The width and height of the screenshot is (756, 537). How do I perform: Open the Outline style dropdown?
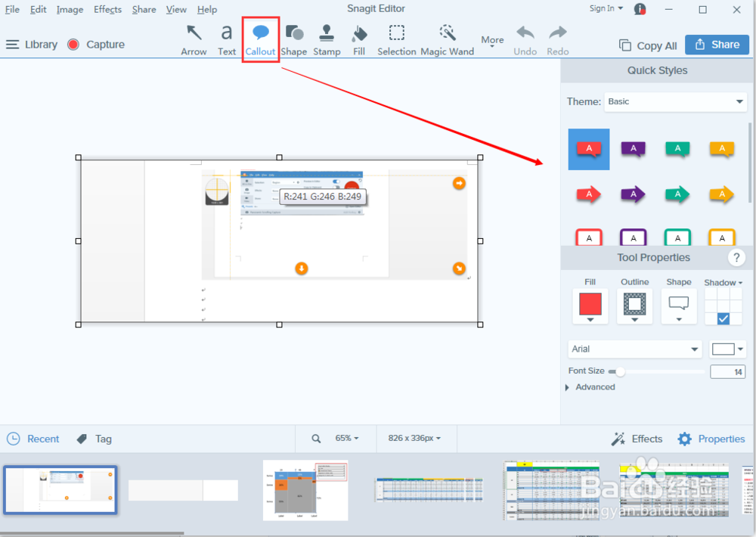point(634,319)
